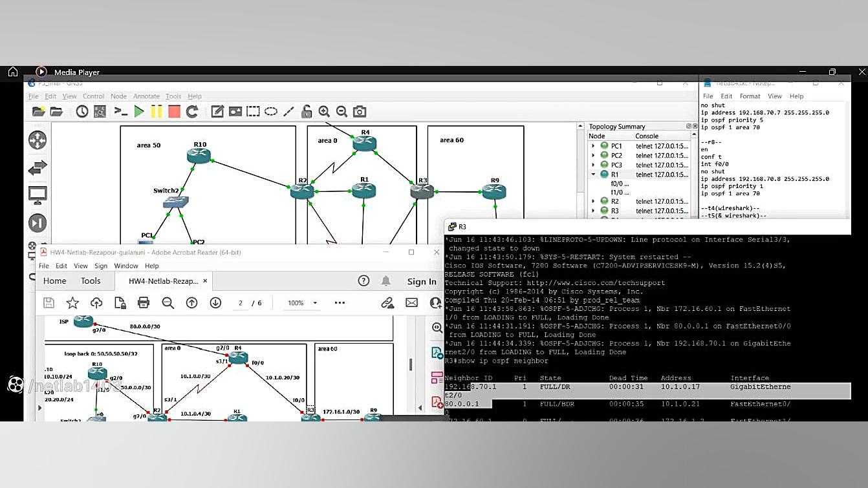Image resolution: width=868 pixels, height=488 pixels.
Task: Print the PDF with printer icon
Action: [144, 302]
